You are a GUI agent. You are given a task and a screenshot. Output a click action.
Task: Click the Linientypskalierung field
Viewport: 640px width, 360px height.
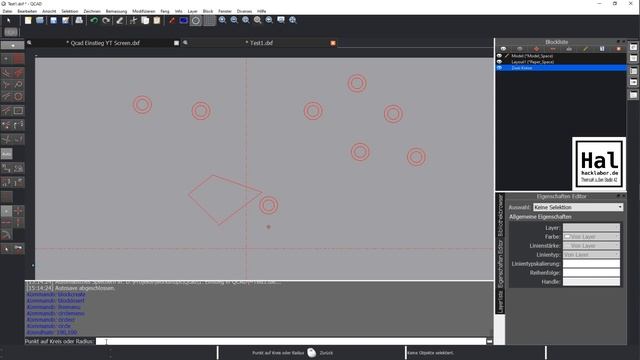[x=591, y=264]
